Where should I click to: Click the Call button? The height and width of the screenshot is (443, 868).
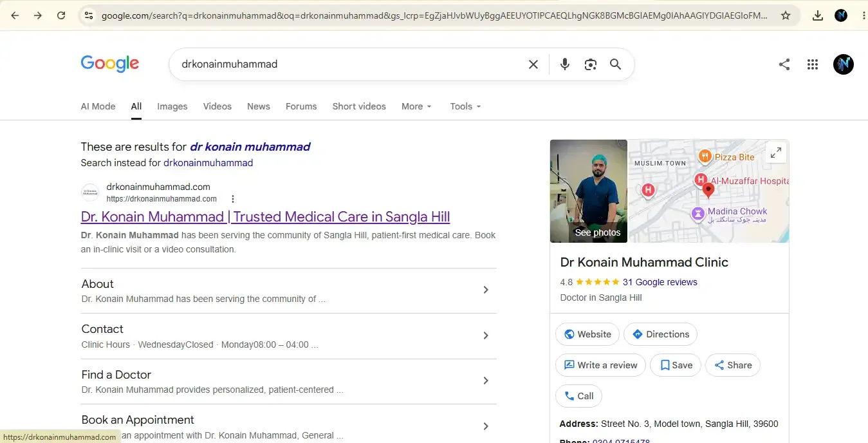pyautogui.click(x=578, y=396)
